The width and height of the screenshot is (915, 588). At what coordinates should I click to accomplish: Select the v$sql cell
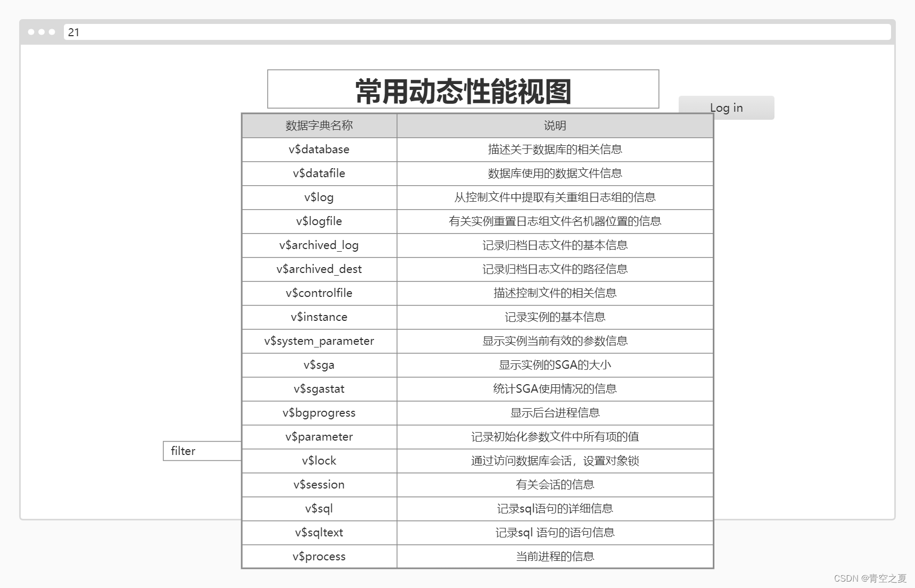[319, 509]
